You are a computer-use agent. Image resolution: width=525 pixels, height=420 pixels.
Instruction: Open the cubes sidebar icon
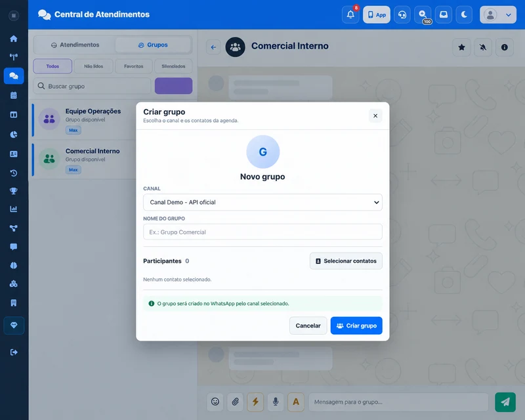click(14, 284)
